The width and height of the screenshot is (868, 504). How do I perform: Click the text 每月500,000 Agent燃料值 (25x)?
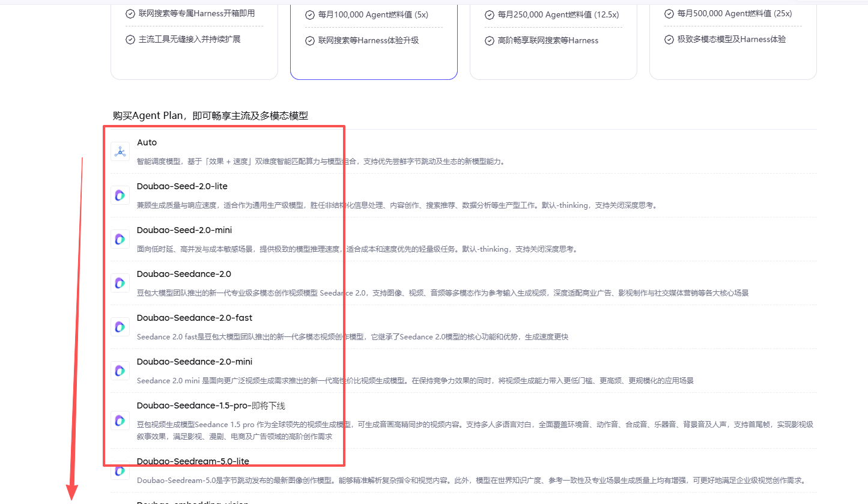pos(735,13)
